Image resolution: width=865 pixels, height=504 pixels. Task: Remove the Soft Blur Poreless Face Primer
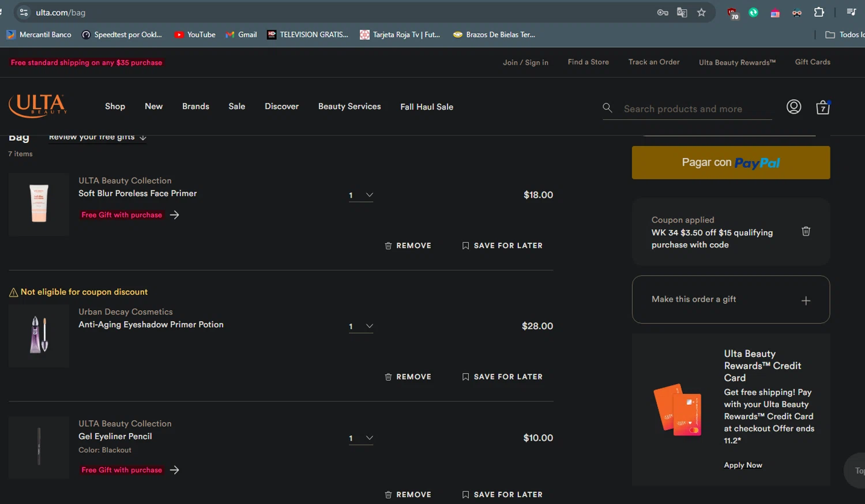point(408,246)
